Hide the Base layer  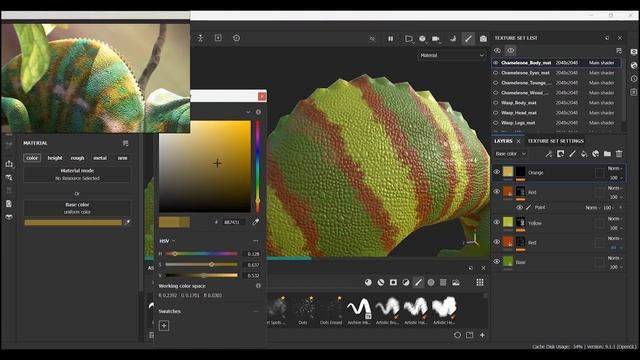[497, 262]
